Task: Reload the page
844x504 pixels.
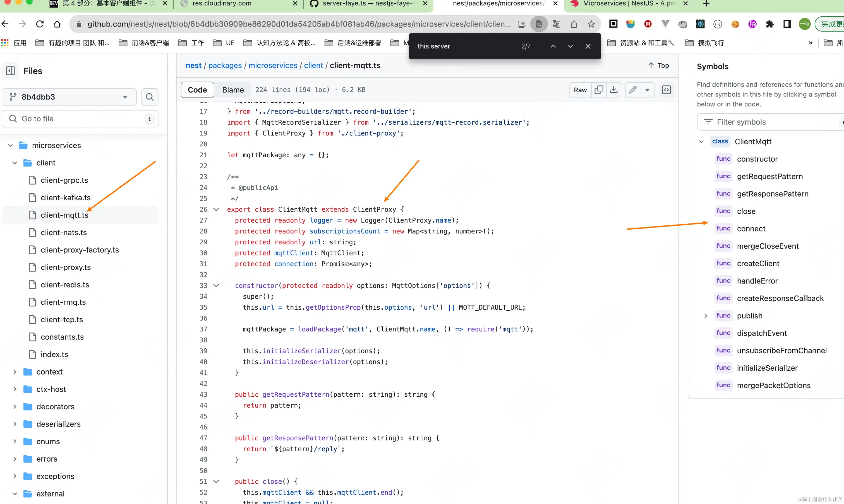Action: coord(40,24)
